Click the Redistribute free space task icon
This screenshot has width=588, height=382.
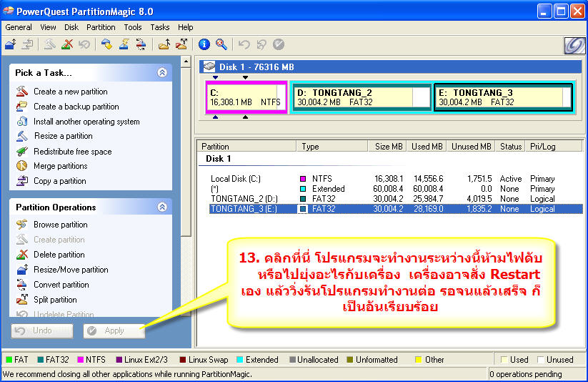[x=21, y=152]
